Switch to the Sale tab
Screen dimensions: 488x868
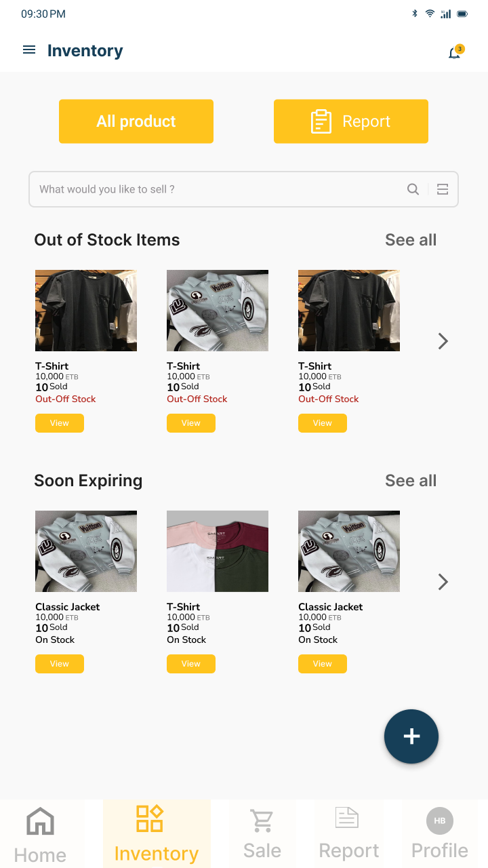tap(262, 834)
